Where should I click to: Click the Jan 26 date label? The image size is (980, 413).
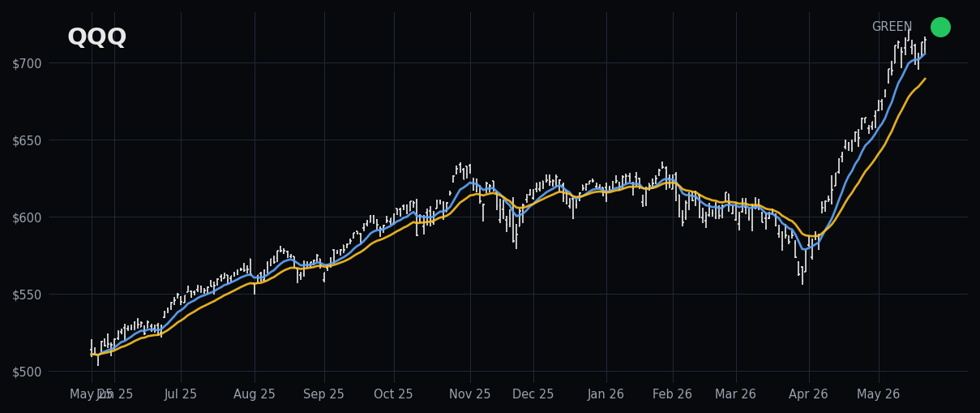click(606, 394)
